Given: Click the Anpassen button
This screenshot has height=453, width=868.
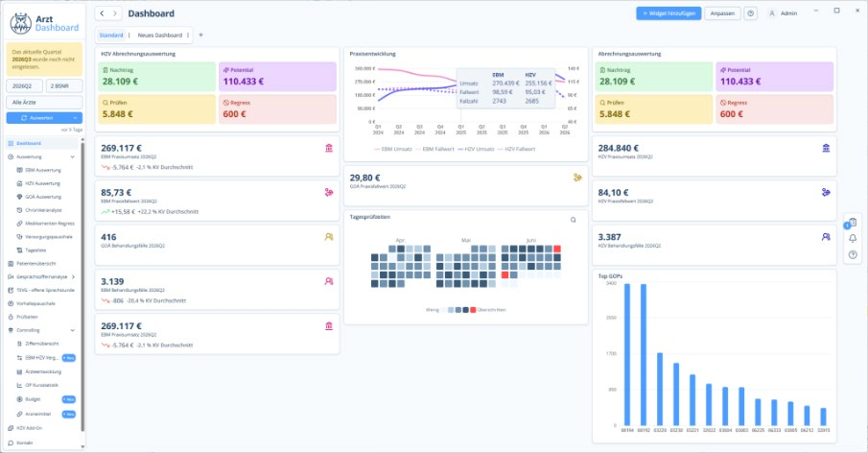Looking at the screenshot, I should (722, 13).
